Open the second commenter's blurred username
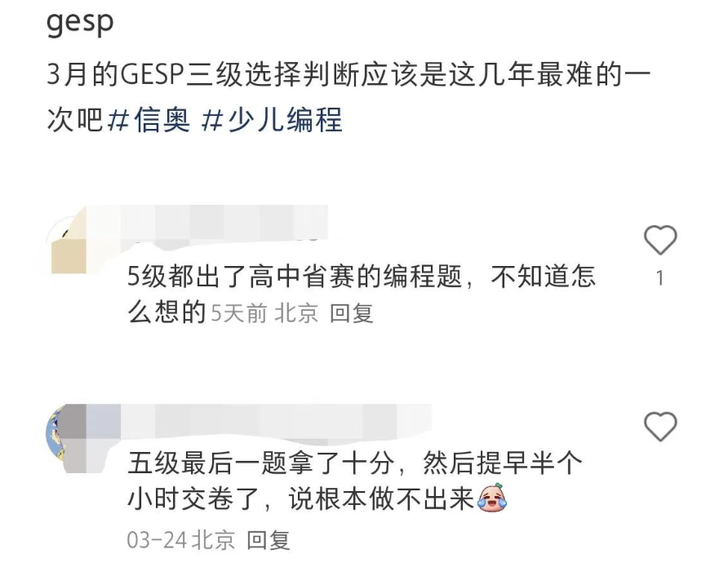728x576 pixels. pyautogui.click(x=260, y=420)
